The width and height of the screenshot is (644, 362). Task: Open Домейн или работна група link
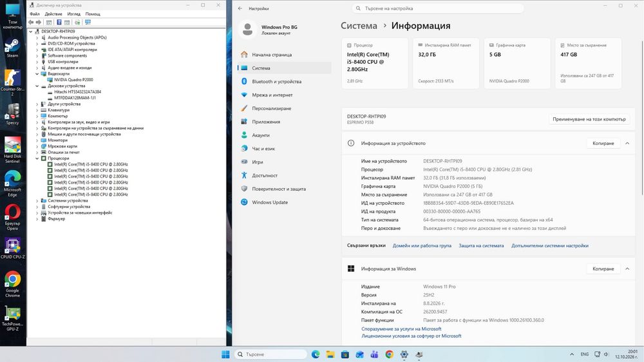click(422, 245)
